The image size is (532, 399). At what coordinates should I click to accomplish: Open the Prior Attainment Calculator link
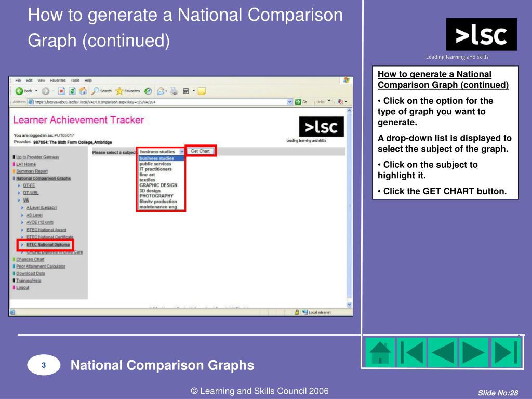(x=41, y=267)
